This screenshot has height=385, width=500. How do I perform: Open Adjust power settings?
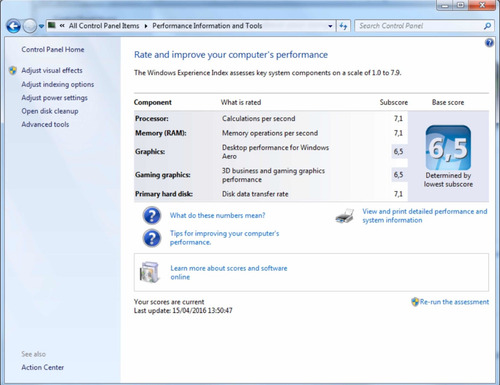point(54,98)
